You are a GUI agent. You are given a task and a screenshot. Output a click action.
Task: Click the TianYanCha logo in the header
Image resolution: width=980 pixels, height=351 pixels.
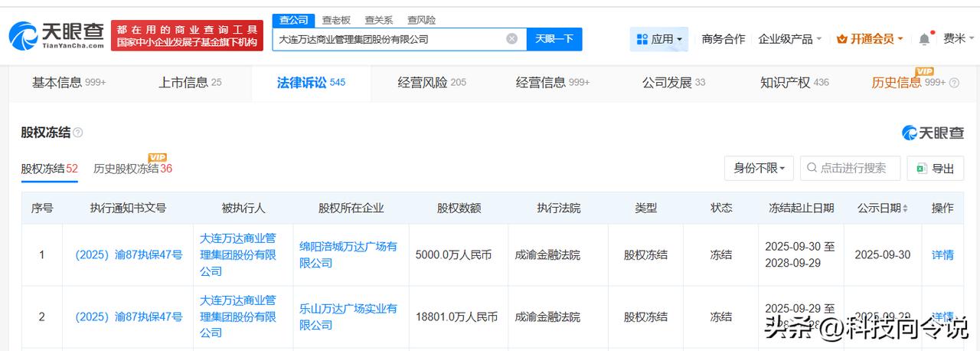(x=57, y=35)
